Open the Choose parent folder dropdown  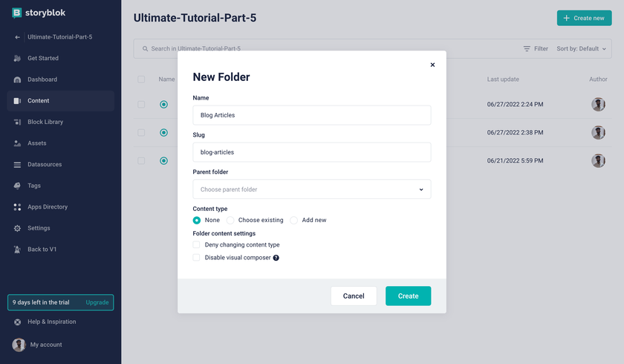point(311,189)
